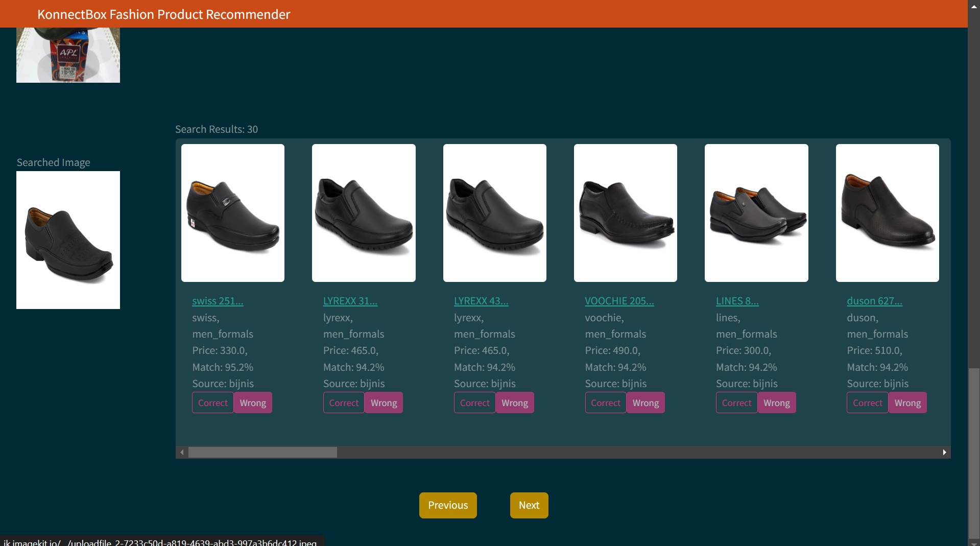Go back with the Previous button
Image resolution: width=980 pixels, height=546 pixels.
pyautogui.click(x=447, y=505)
